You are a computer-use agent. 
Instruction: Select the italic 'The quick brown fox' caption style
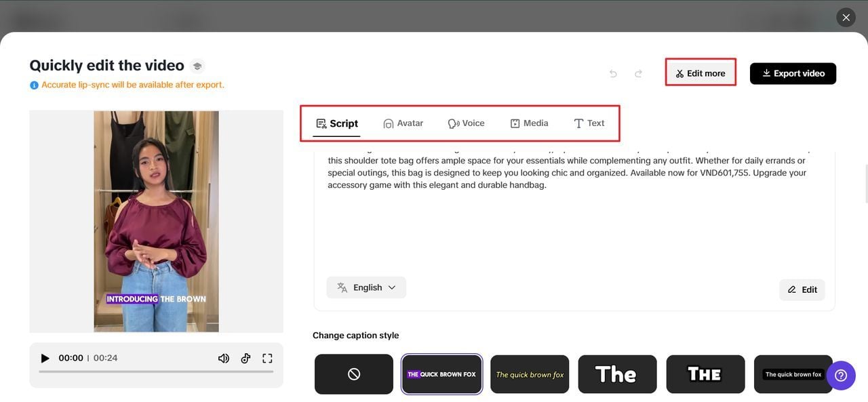tap(530, 374)
